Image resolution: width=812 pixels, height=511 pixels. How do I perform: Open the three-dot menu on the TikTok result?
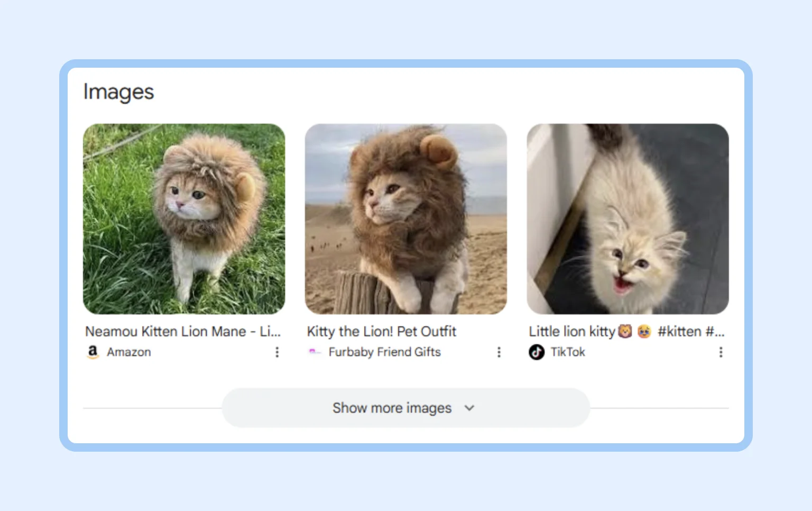721,352
